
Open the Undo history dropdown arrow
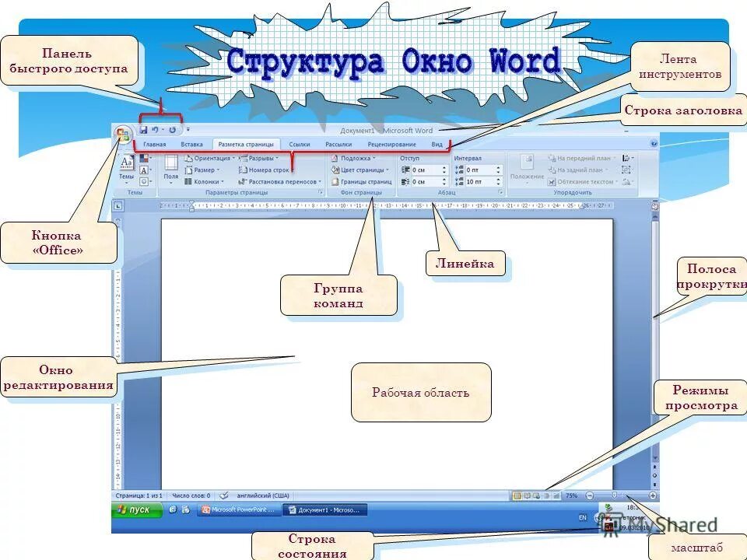tap(163, 130)
